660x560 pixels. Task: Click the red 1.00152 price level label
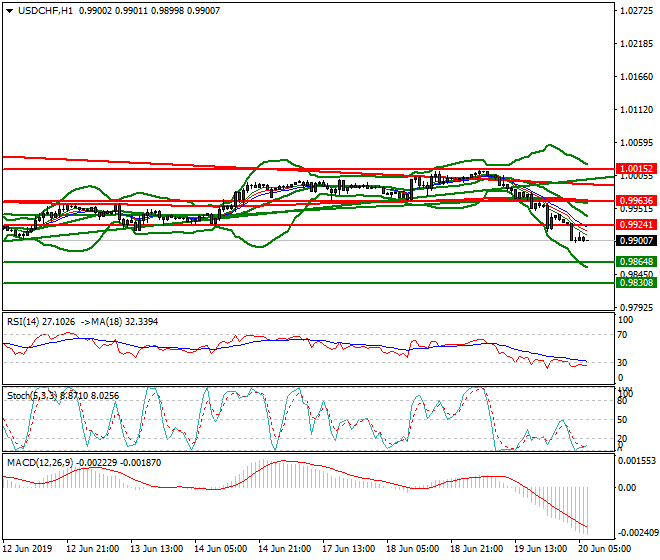coord(636,168)
